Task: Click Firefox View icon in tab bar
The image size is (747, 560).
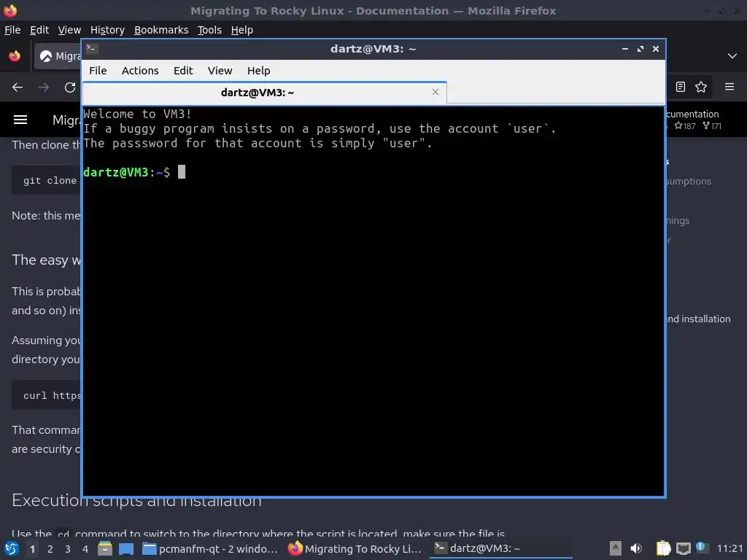Action: tap(15, 56)
